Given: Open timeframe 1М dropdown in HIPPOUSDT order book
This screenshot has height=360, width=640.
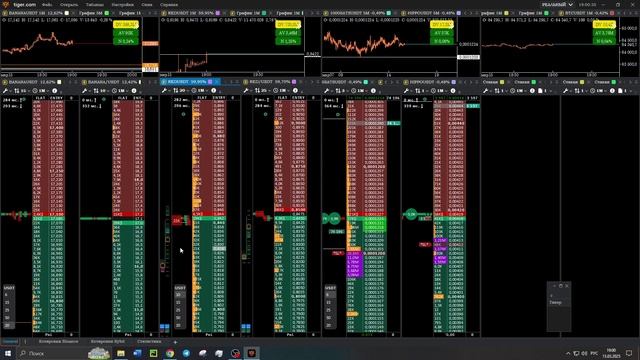Looking at the screenshot, I should point(438,91).
